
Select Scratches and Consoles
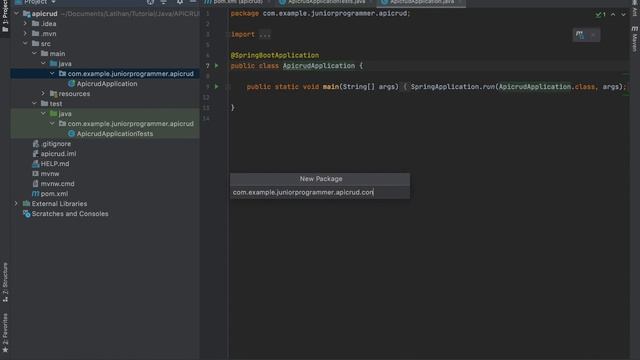point(70,213)
